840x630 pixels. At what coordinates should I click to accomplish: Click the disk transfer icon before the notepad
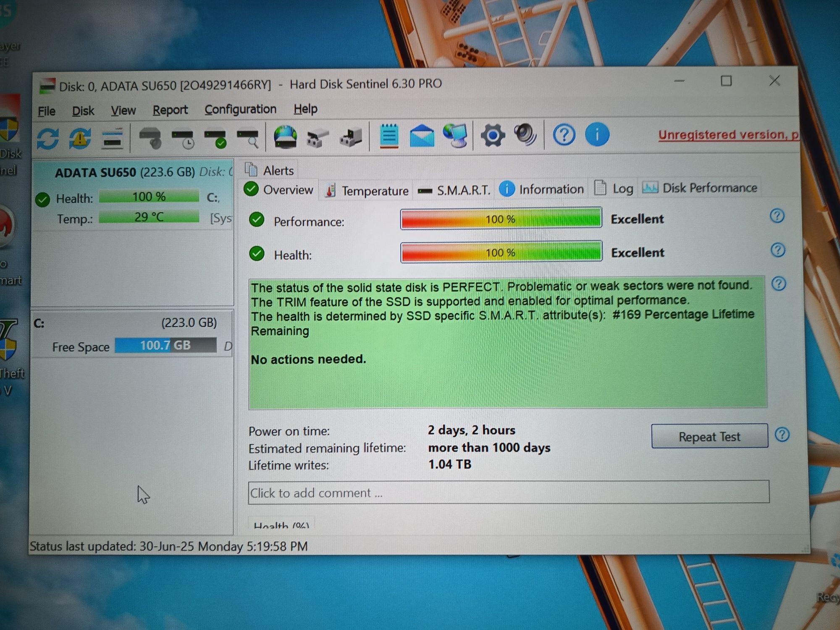pyautogui.click(x=351, y=137)
